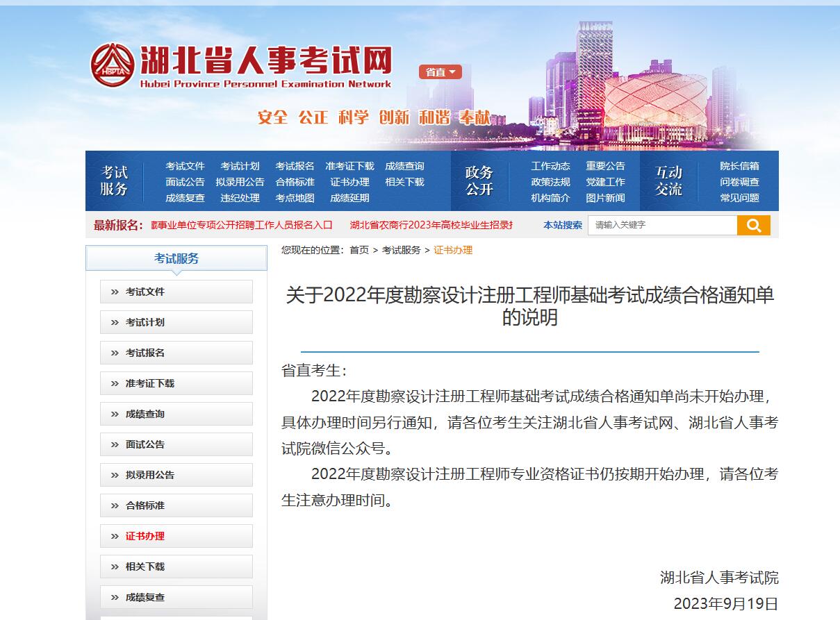Viewport: 840px width, 620px height.
Task: Open 考试文件 in top navigation
Action: (185, 166)
